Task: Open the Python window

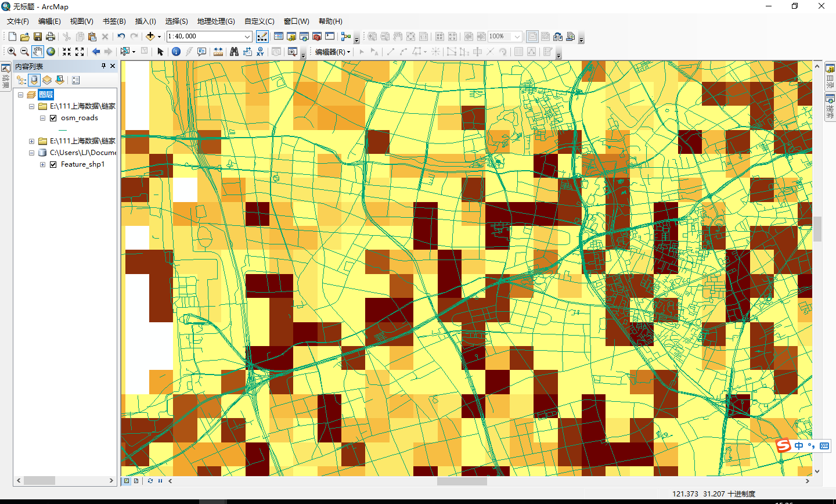Action: [x=330, y=37]
